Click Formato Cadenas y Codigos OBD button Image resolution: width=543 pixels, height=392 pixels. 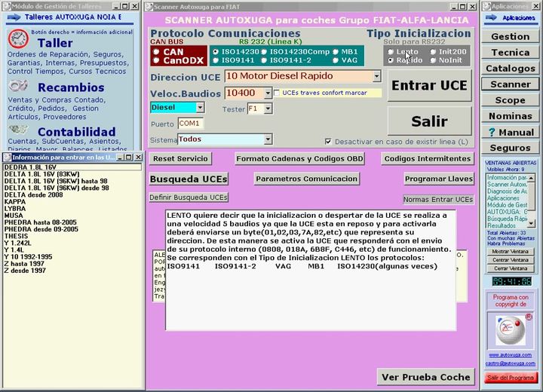299,158
